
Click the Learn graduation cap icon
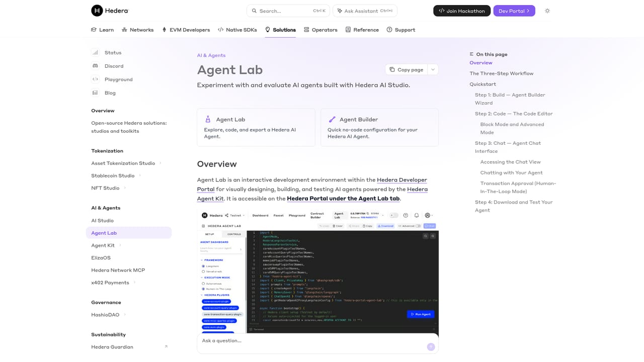(94, 30)
